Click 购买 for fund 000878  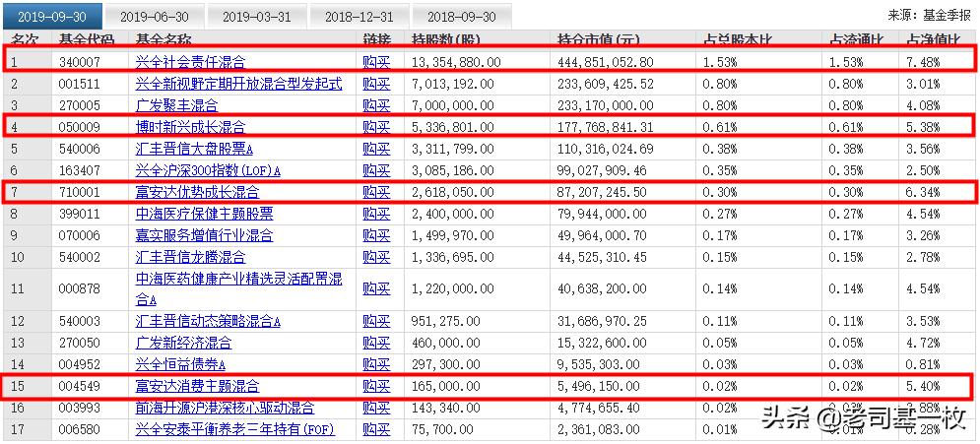click(x=377, y=288)
